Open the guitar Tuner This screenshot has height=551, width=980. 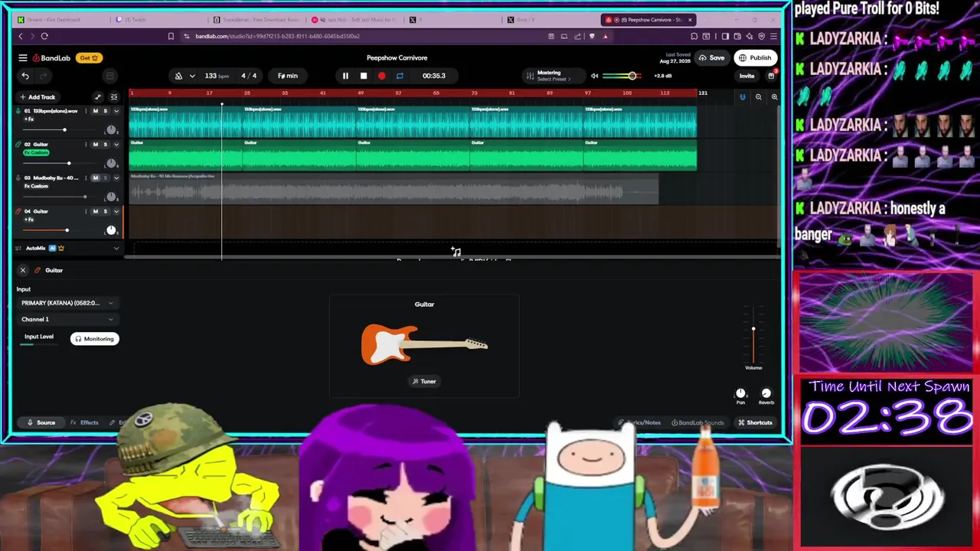(424, 381)
